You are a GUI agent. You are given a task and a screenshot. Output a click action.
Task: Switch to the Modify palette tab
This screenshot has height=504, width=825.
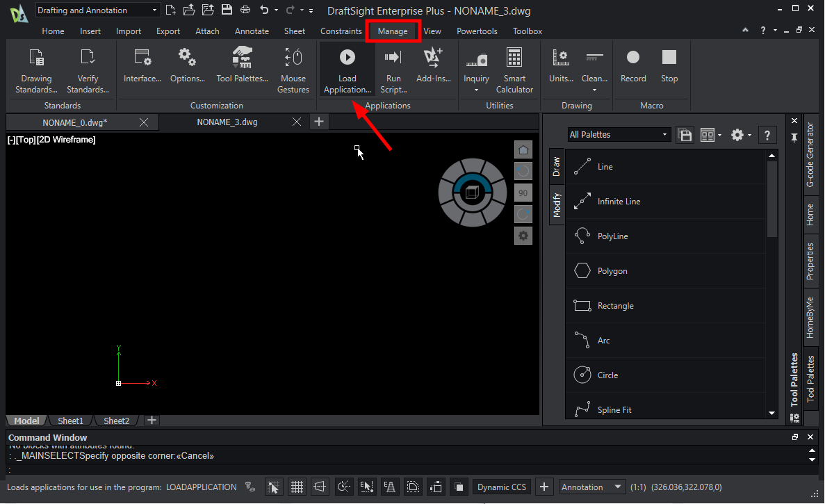[x=557, y=205]
